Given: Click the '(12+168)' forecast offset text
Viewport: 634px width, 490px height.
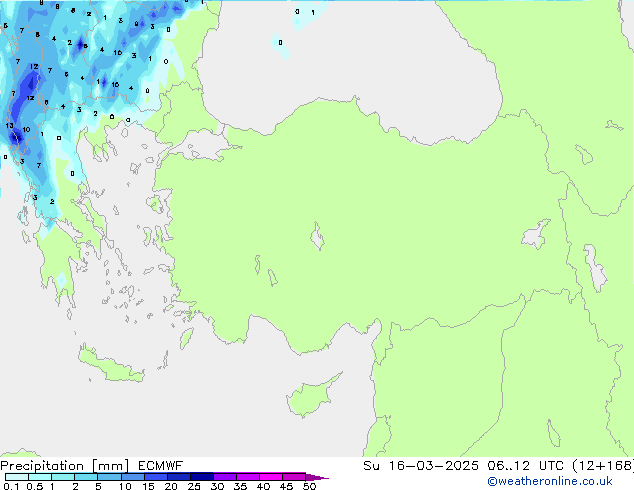Looking at the screenshot, I should 603,466.
